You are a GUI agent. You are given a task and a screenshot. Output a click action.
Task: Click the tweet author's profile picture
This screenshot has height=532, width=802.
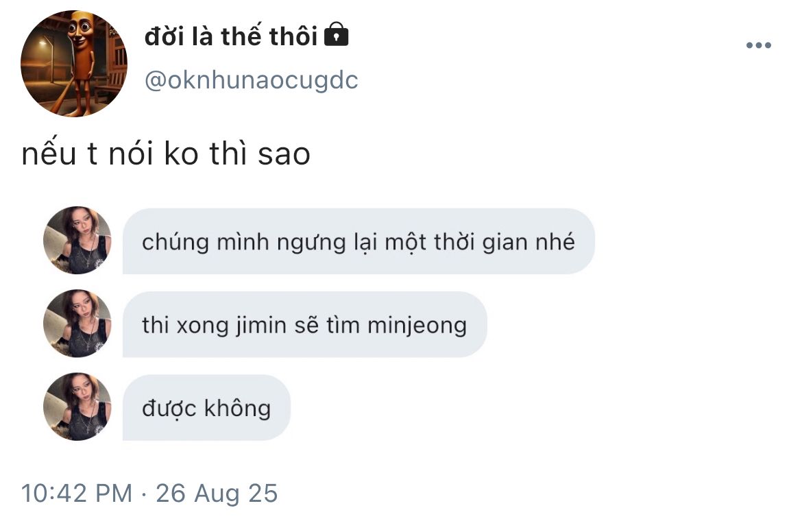(x=73, y=64)
